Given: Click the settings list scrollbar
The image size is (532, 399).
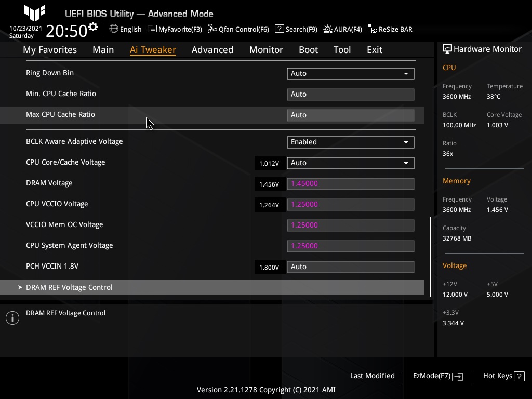Looking at the screenshot, I should 431,257.
